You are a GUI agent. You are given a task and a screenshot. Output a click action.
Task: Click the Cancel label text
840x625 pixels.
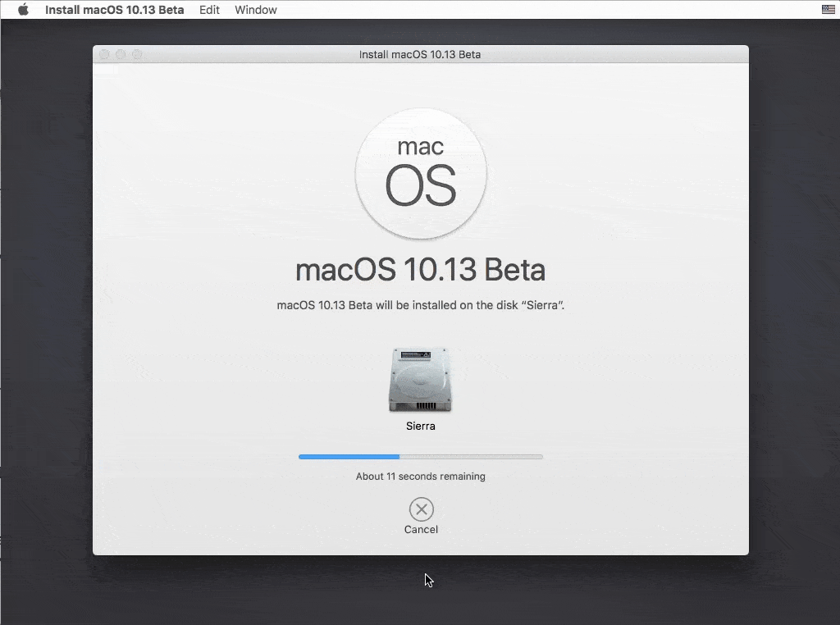click(x=421, y=529)
